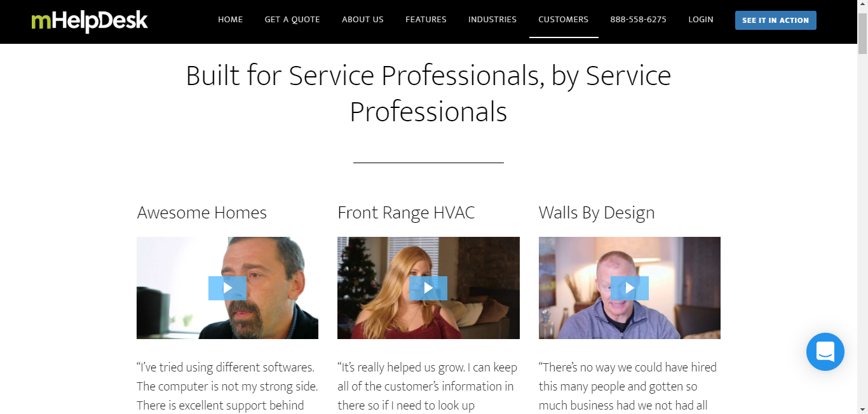Open the GET A QUOTE link
Image resolution: width=868 pixels, height=414 pixels.
click(292, 19)
